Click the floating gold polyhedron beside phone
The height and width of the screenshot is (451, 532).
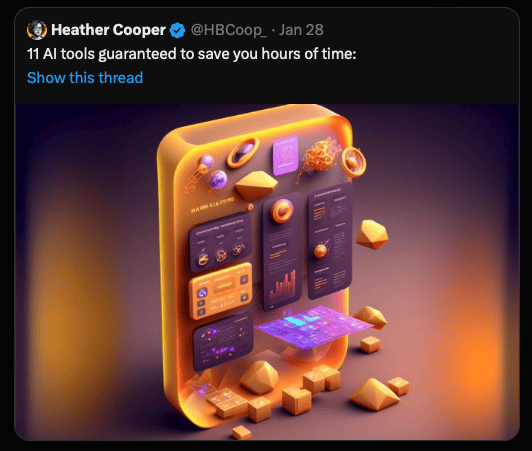pyautogui.click(x=372, y=234)
